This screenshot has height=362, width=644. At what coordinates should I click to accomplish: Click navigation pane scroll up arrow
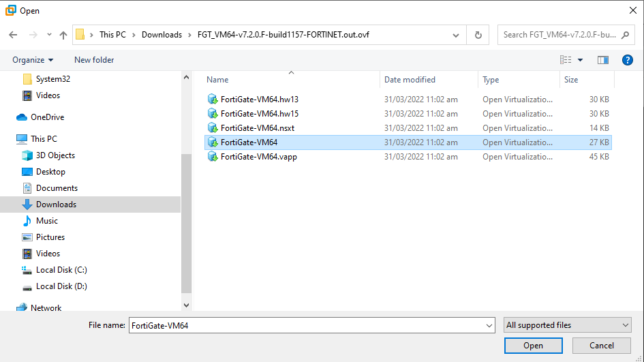pyautogui.click(x=187, y=77)
